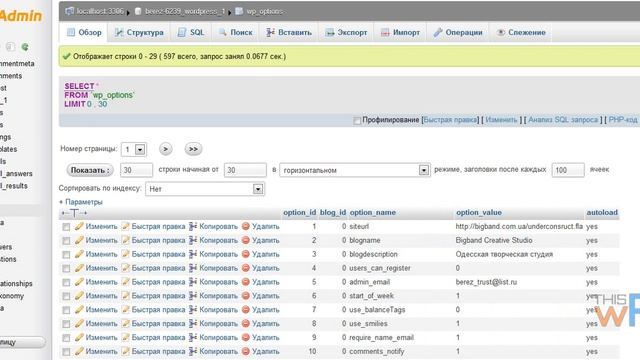Go to the Поиск tab
Image resolution: width=640 pixels, height=360 pixels.
[x=236, y=32]
